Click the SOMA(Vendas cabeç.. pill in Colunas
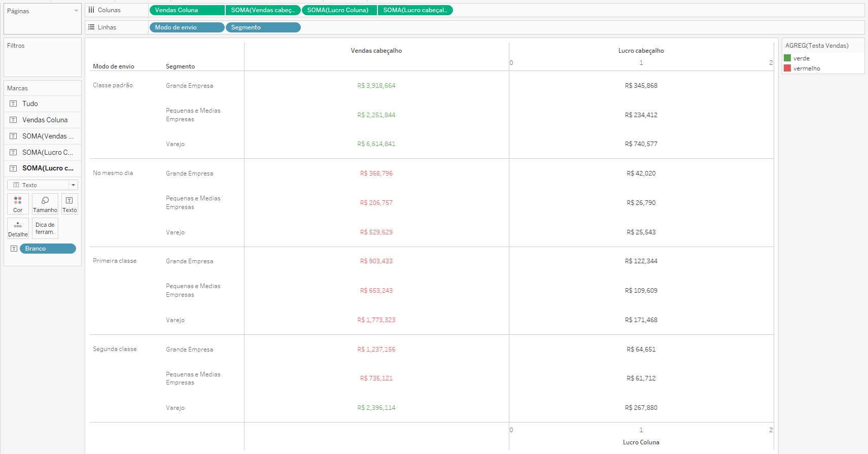 pos(263,10)
